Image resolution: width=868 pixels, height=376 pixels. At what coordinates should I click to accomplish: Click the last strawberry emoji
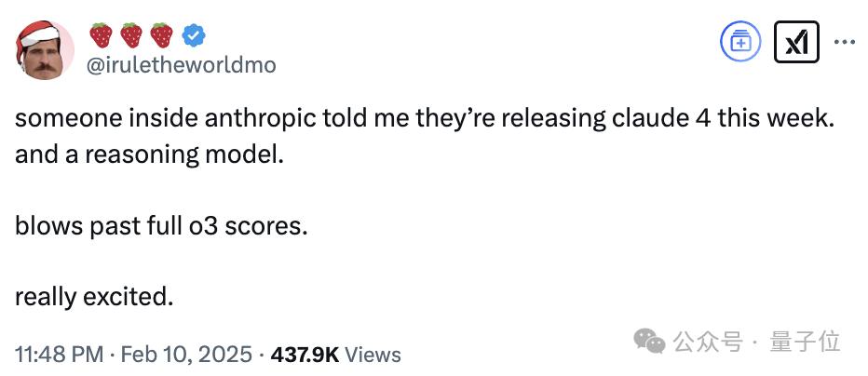(x=162, y=35)
